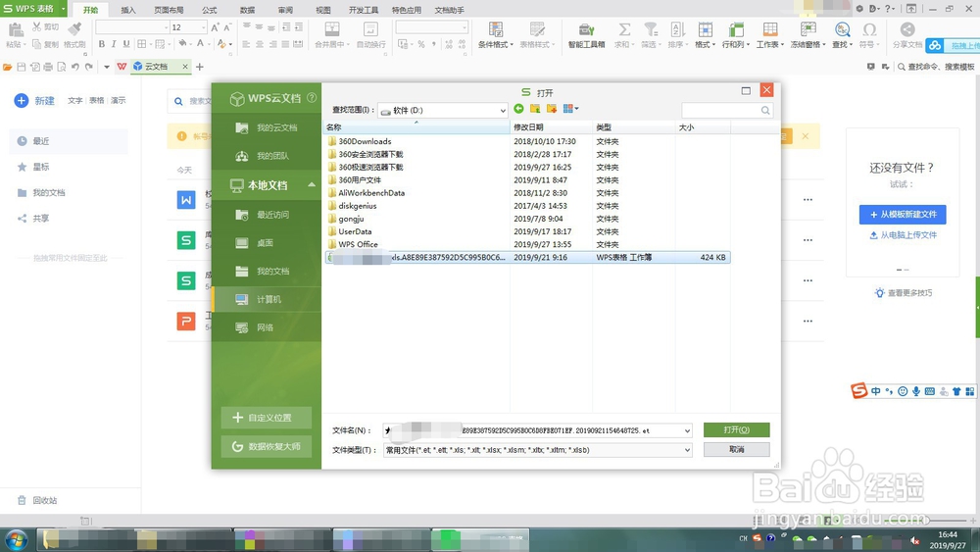Select the 424 KB WPS表格 file row
Screen dimensions: 980x552
(527, 257)
